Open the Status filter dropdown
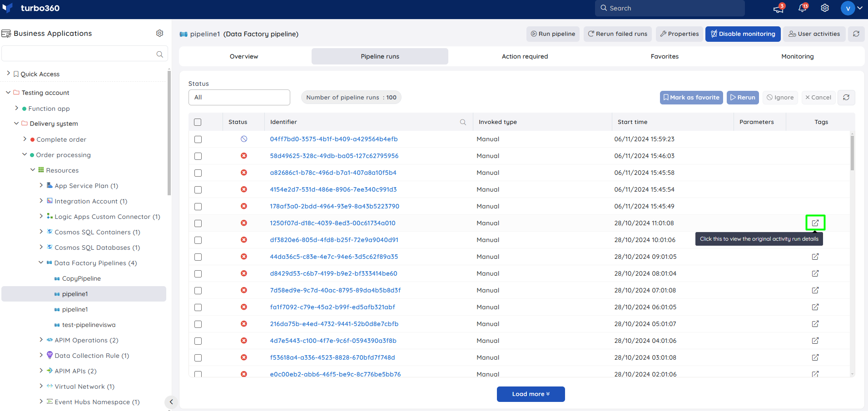Image resolution: width=868 pixels, height=411 pixels. [x=239, y=97]
